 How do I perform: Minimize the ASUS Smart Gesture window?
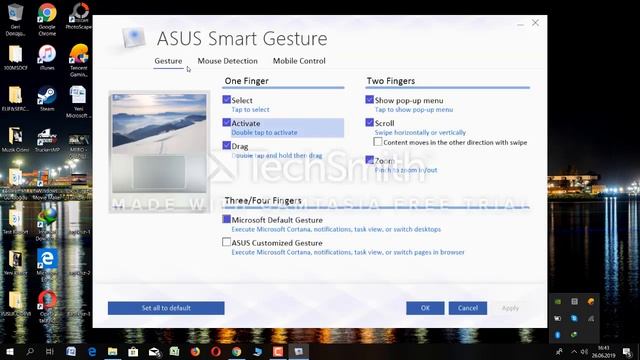[520, 24]
